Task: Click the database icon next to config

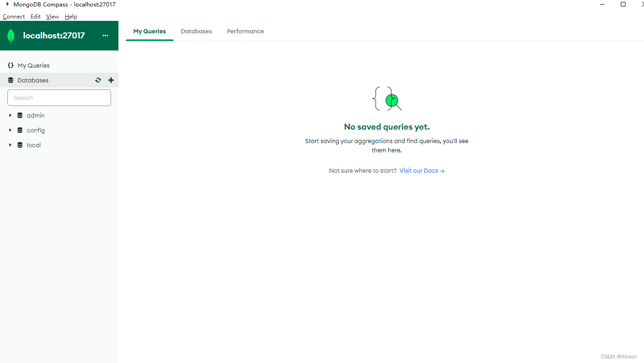Action: tap(19, 130)
